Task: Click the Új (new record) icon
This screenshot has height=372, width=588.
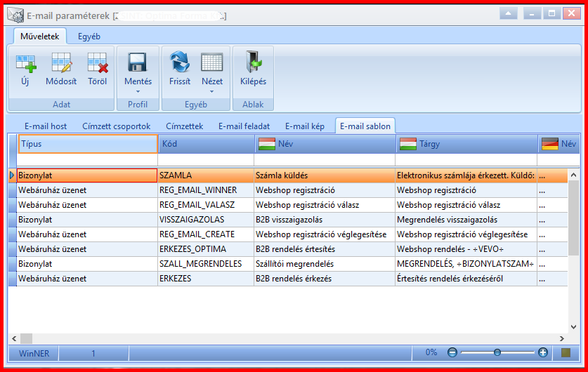Action: (25, 63)
